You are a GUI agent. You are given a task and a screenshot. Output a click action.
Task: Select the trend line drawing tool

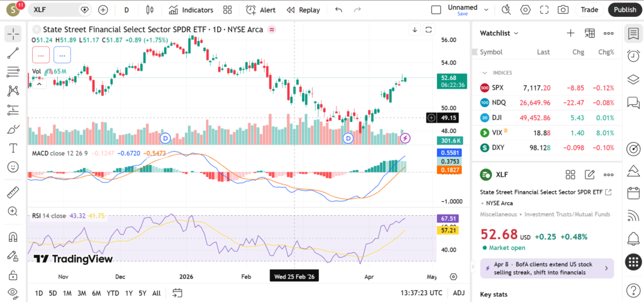[13, 53]
